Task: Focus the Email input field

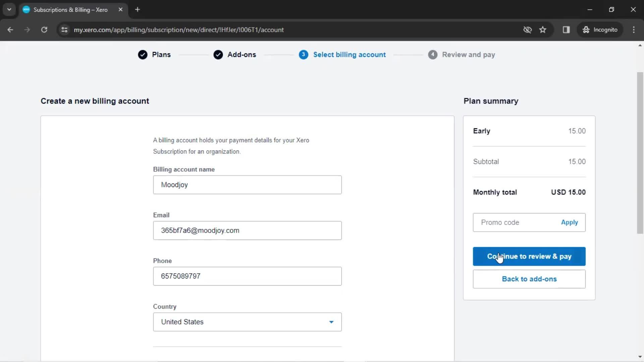Action: click(247, 230)
